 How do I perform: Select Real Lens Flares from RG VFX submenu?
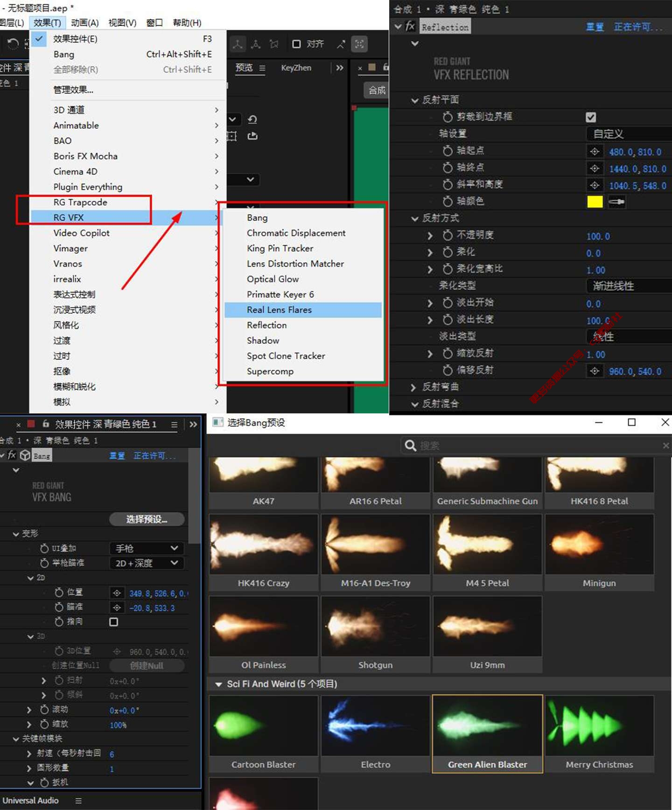[x=303, y=310]
